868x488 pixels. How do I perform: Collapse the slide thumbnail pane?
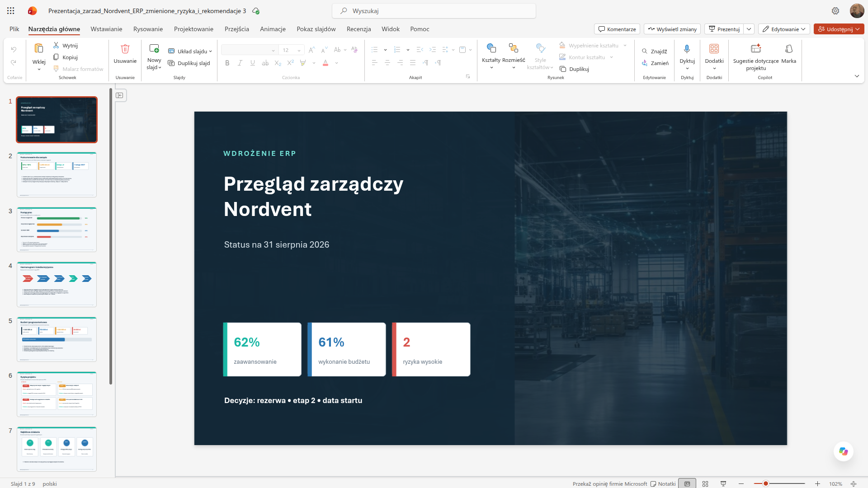coord(120,95)
